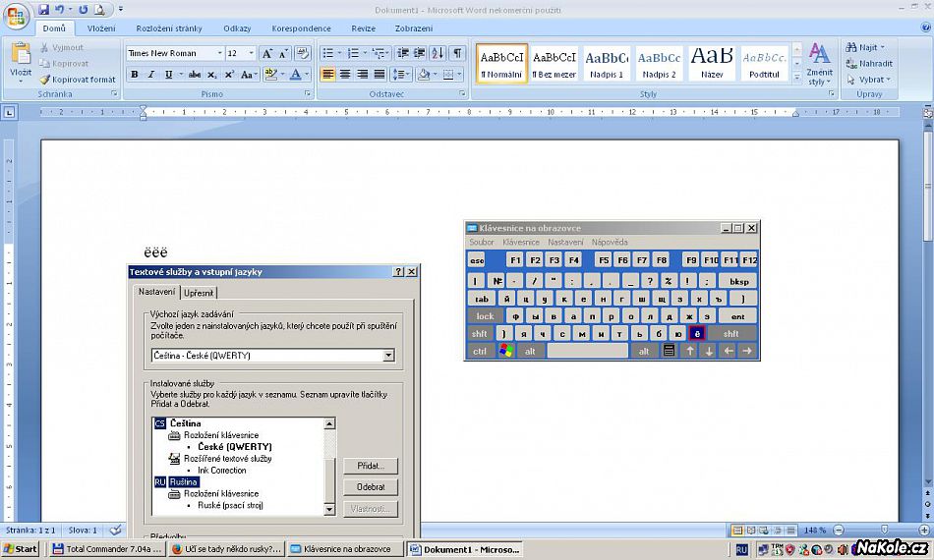Click the Změnit styly icon
This screenshot has width=934, height=560.
[819, 54]
